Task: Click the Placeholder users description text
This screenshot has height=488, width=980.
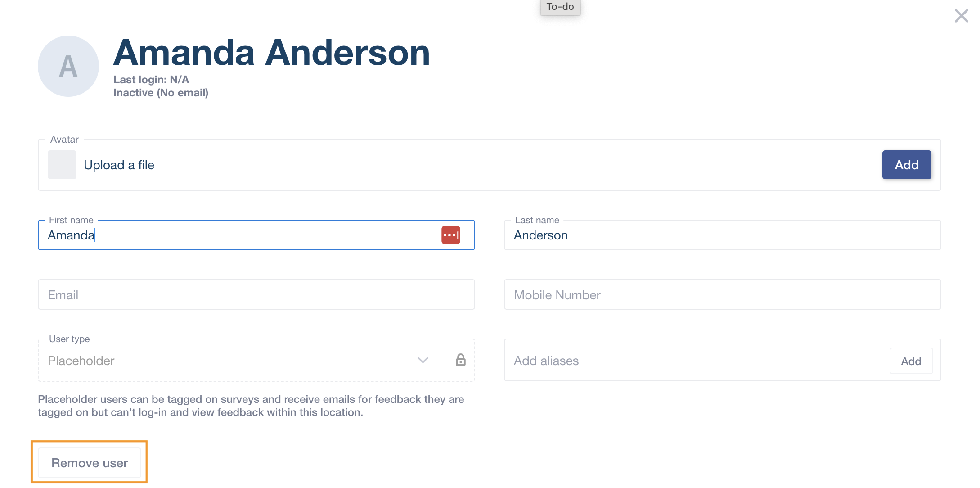Action: point(251,406)
